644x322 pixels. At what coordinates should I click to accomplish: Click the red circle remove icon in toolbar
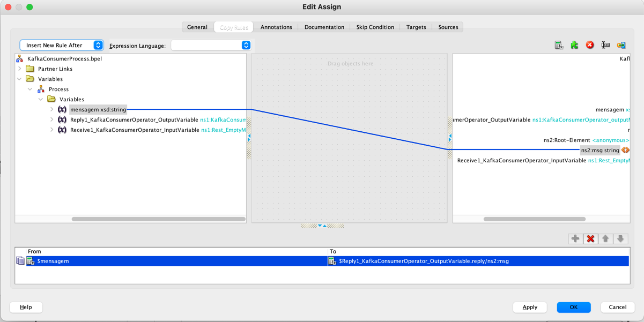(x=590, y=46)
